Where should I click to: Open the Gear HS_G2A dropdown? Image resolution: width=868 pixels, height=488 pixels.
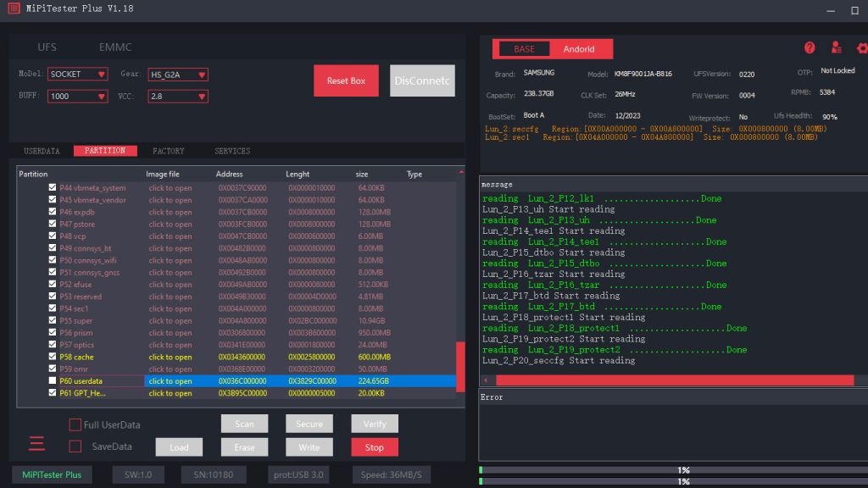coord(177,74)
